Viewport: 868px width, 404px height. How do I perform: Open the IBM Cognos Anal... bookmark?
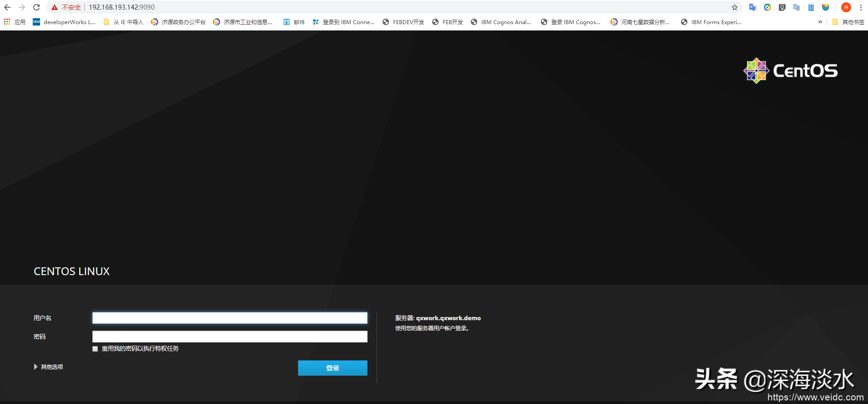501,22
